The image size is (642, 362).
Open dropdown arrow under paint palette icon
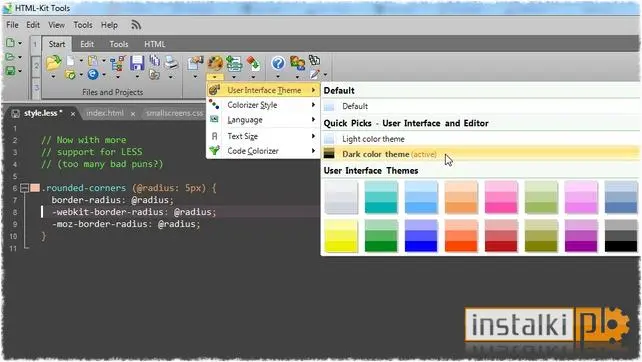click(215, 77)
